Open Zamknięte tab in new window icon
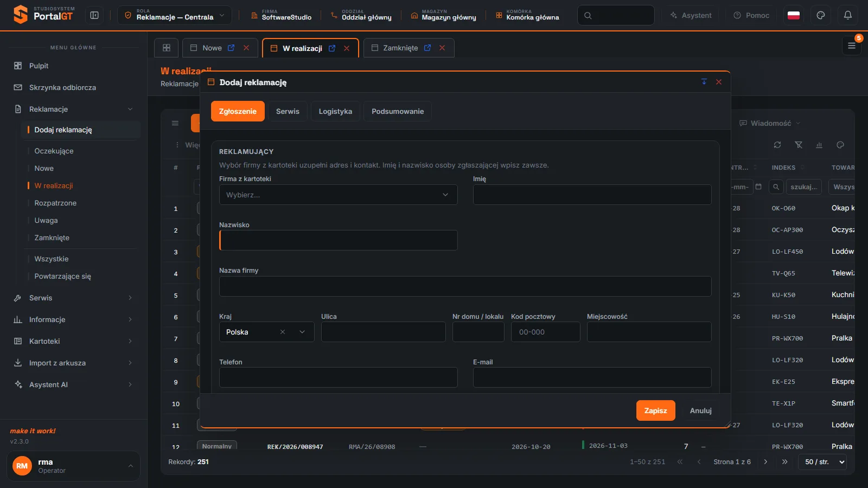Screen dimensions: 868x488 427,48
